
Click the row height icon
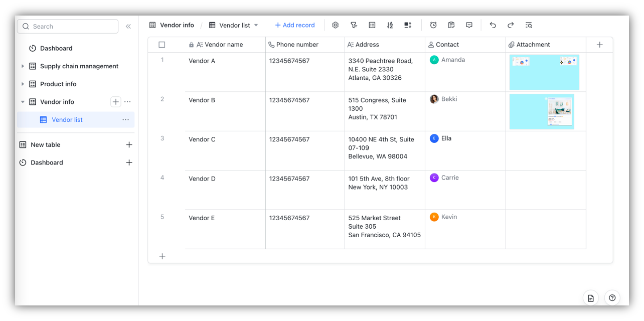coord(408,25)
